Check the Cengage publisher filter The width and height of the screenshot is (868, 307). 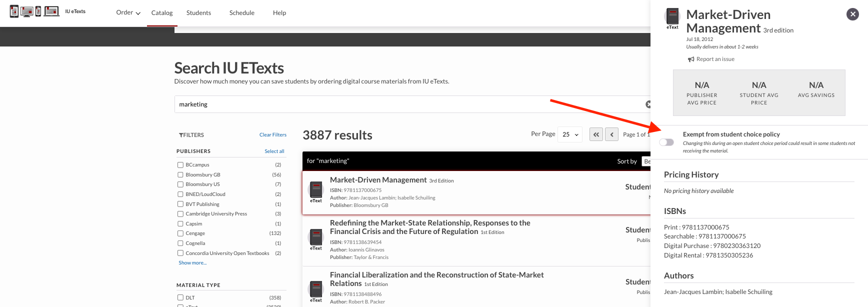[180, 233]
